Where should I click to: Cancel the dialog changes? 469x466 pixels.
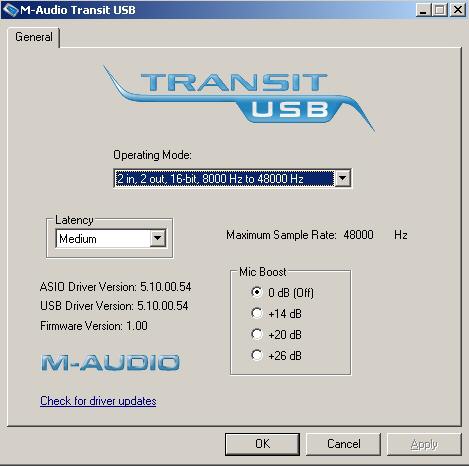point(343,444)
